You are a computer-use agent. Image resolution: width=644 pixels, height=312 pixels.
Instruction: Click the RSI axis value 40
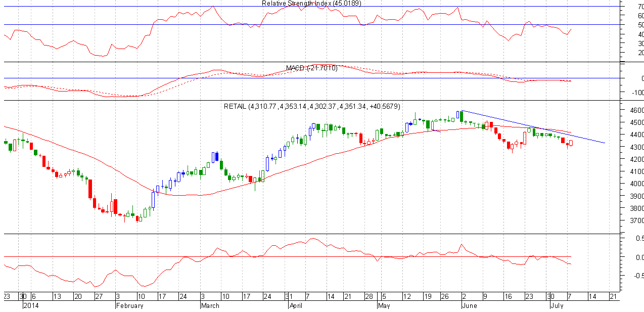[x=640, y=34]
